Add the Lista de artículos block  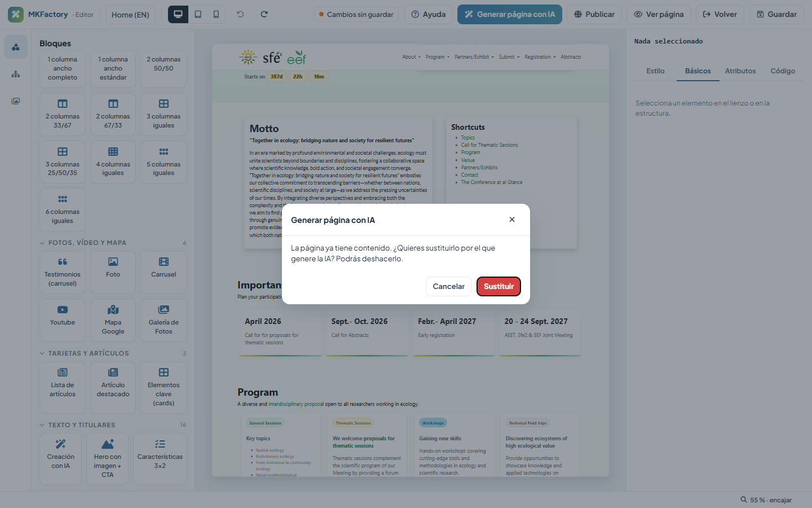(x=63, y=388)
